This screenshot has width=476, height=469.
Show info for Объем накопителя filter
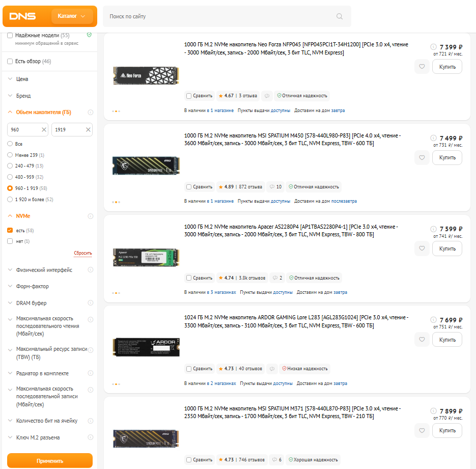point(91,113)
